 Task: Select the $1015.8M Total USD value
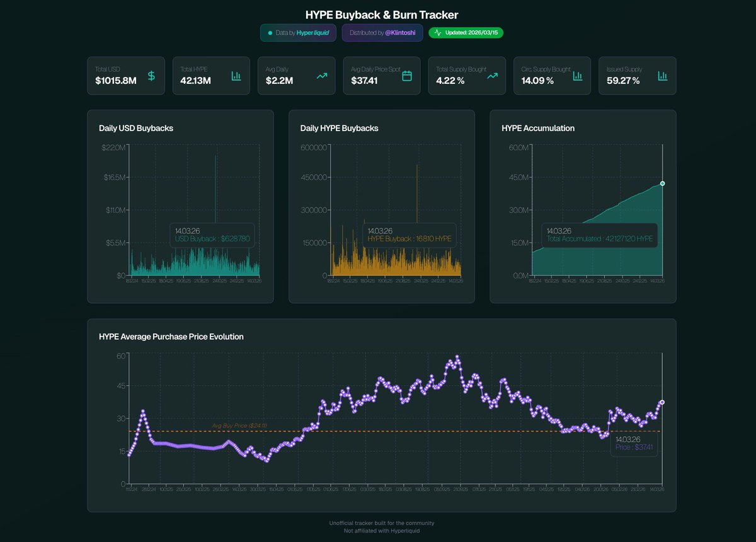coord(116,81)
